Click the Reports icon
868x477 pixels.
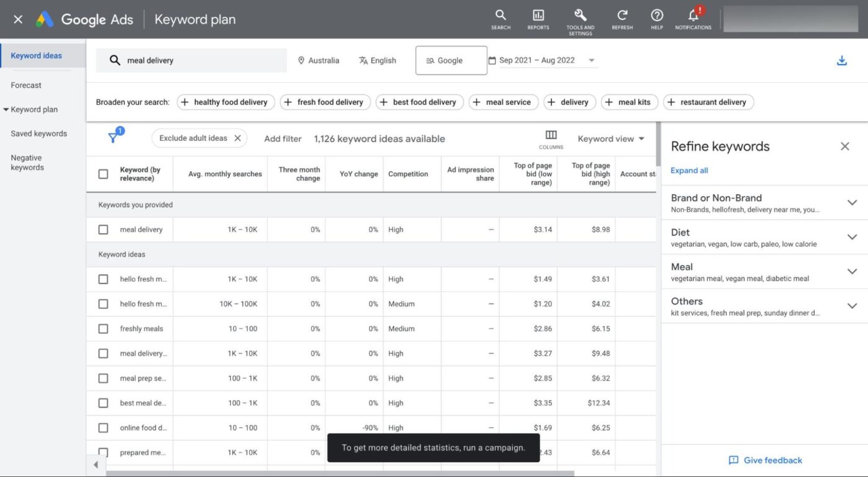pos(538,19)
